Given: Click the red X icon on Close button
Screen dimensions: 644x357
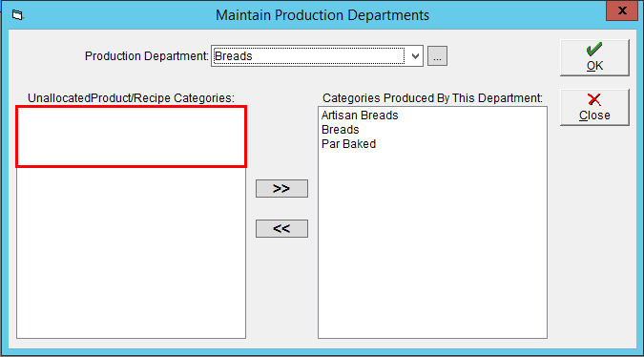Looking at the screenshot, I should pyautogui.click(x=594, y=99).
